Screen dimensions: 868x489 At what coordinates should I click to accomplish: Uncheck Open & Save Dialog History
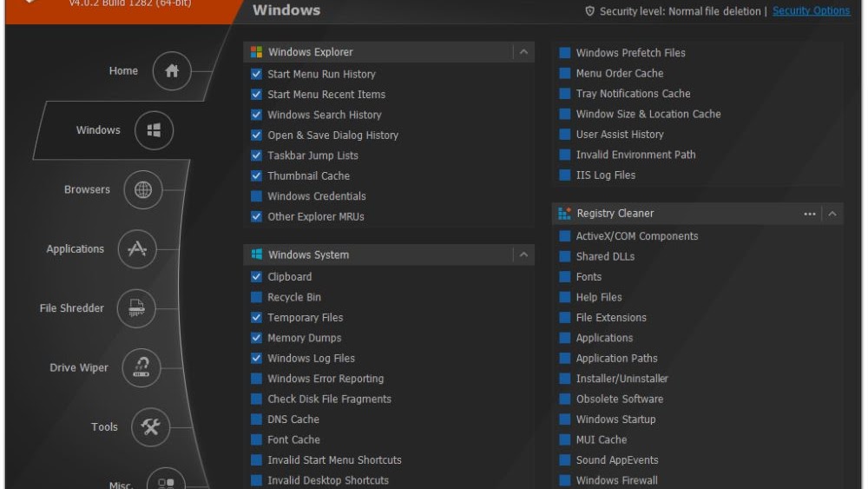256,135
